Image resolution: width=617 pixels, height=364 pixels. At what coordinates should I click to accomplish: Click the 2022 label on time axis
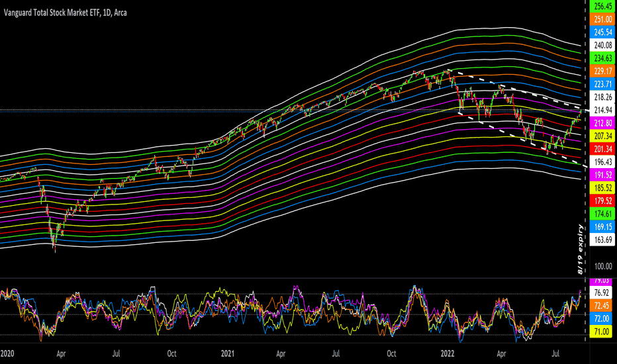(448, 353)
